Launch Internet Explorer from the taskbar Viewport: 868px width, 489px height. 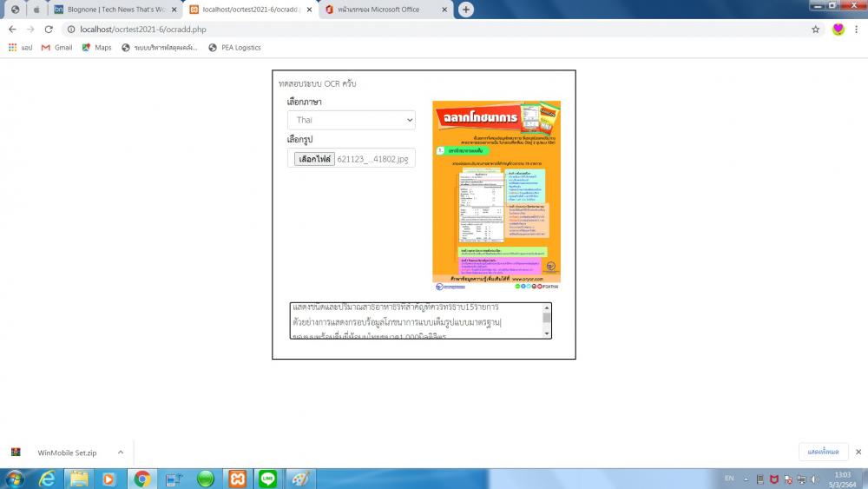(x=47, y=479)
